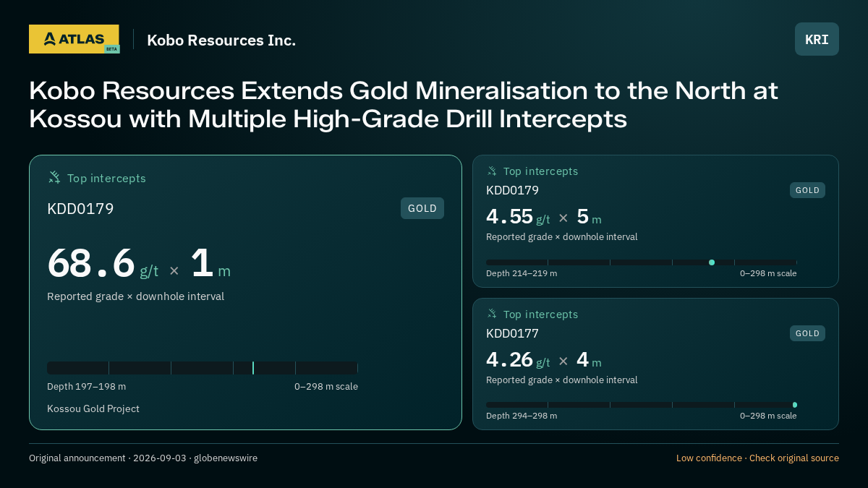Click the KRI ticker badge
This screenshot has height=488, width=868.
(817, 39)
